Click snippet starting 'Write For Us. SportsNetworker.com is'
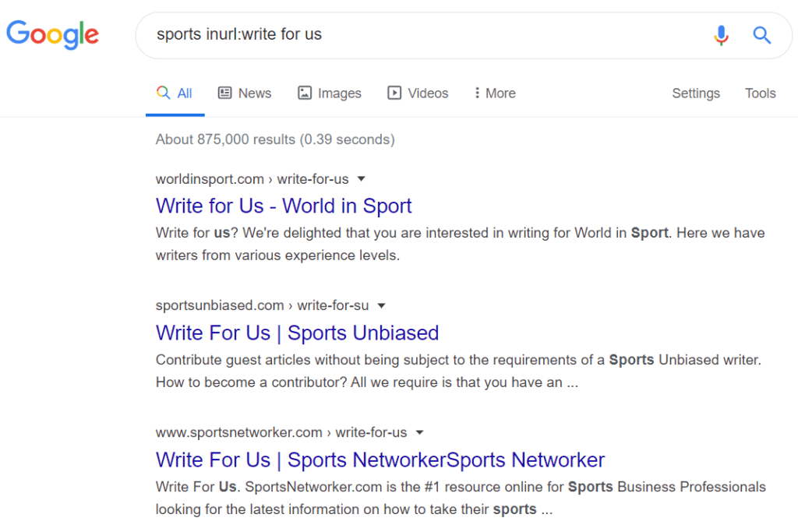 coord(461,498)
